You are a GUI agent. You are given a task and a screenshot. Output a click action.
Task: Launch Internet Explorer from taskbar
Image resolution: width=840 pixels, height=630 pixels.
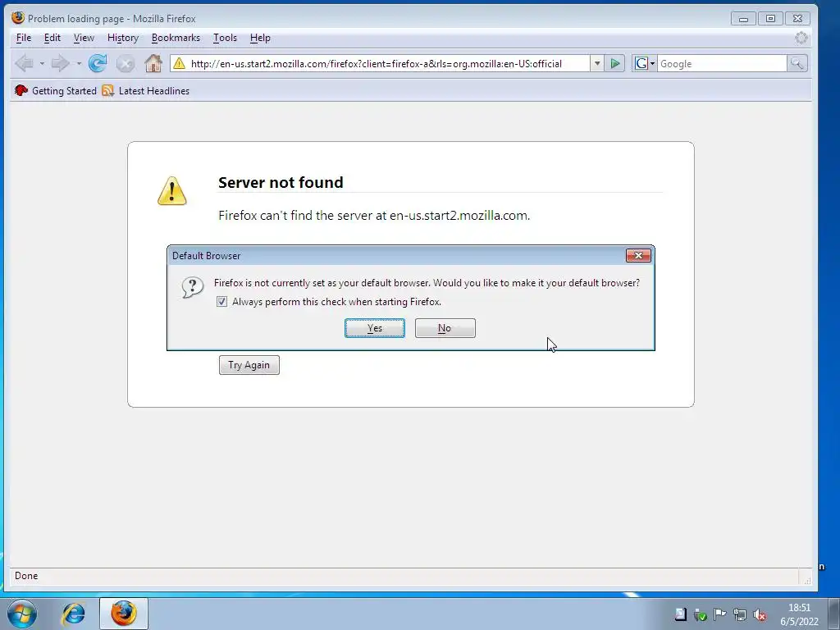(x=74, y=614)
